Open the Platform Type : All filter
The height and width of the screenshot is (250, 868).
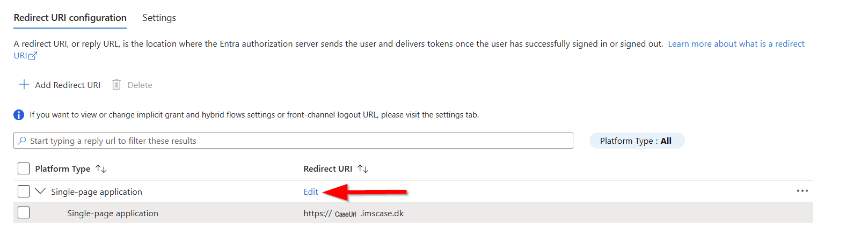[x=637, y=141]
